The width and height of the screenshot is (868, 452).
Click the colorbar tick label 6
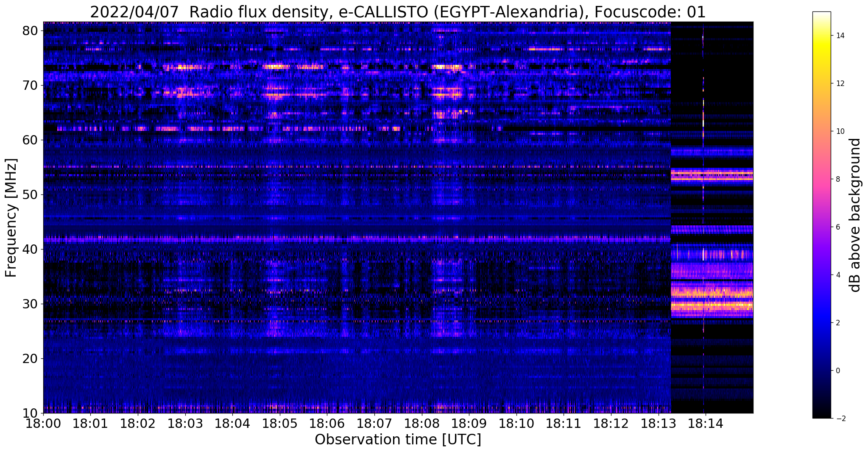click(837, 227)
